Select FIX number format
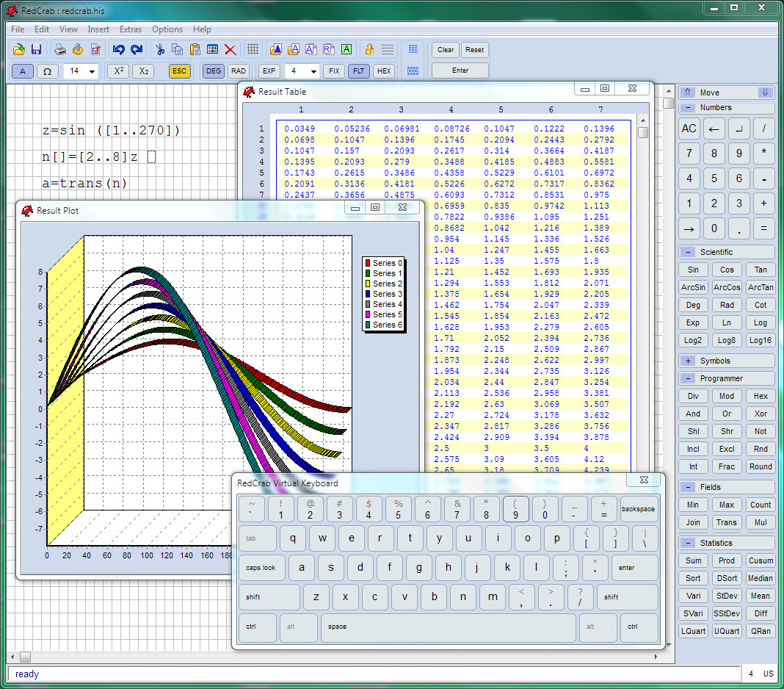This screenshot has height=689, width=784. [334, 71]
